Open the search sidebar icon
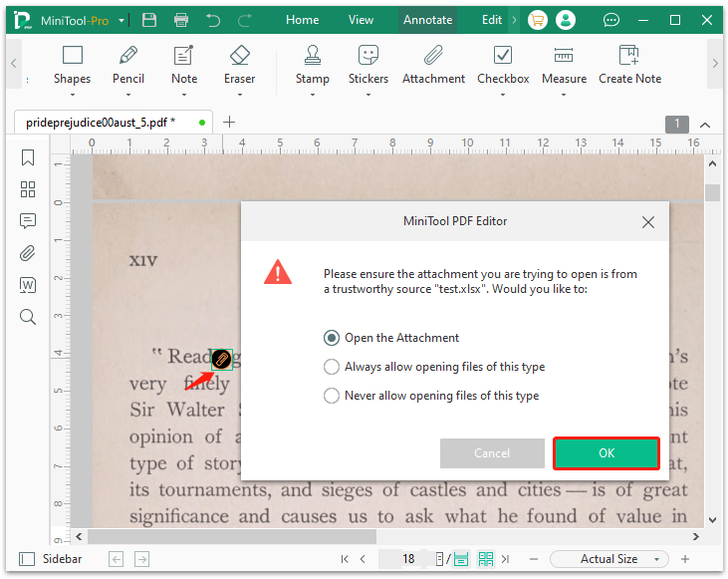 (28, 317)
